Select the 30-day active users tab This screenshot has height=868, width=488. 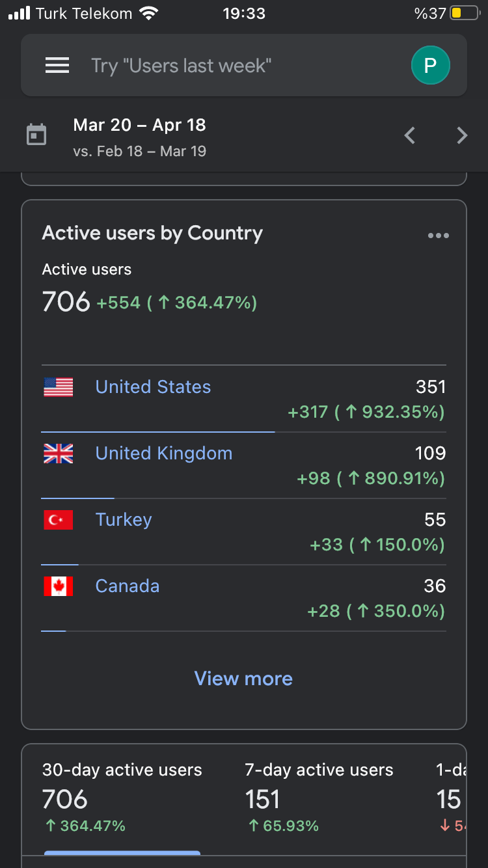(x=122, y=798)
